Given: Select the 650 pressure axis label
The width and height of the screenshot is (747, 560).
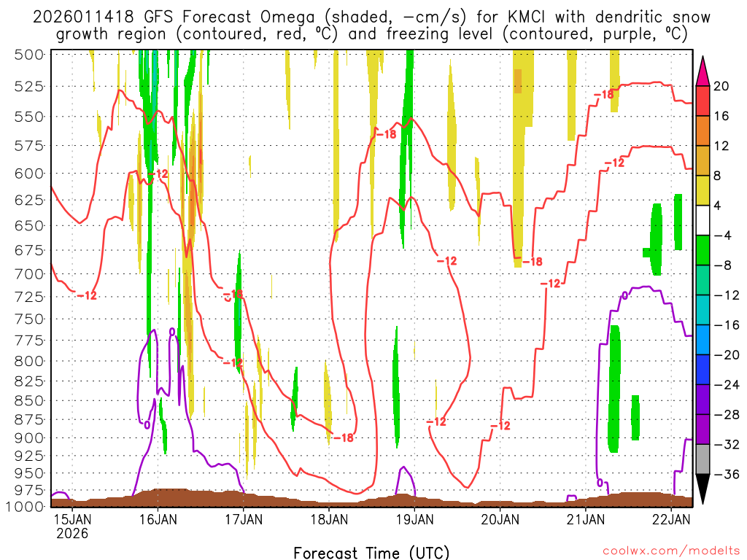Looking at the screenshot, I should 29,226.
